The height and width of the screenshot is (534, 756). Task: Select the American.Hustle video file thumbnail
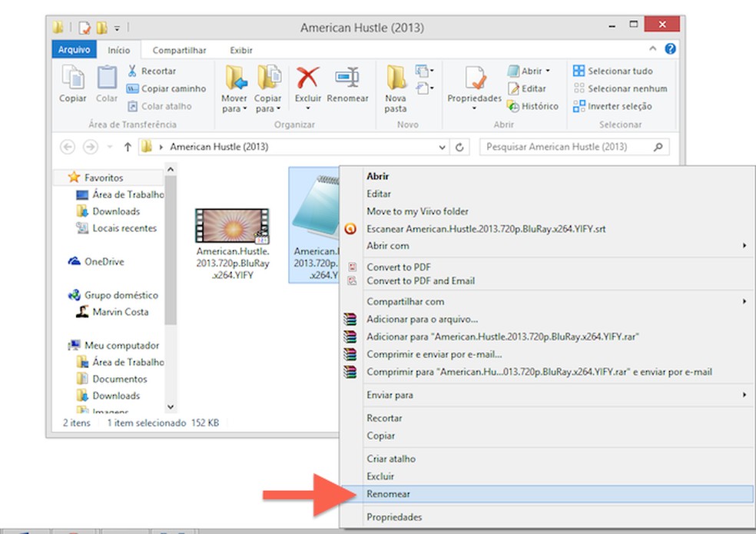pos(232,225)
